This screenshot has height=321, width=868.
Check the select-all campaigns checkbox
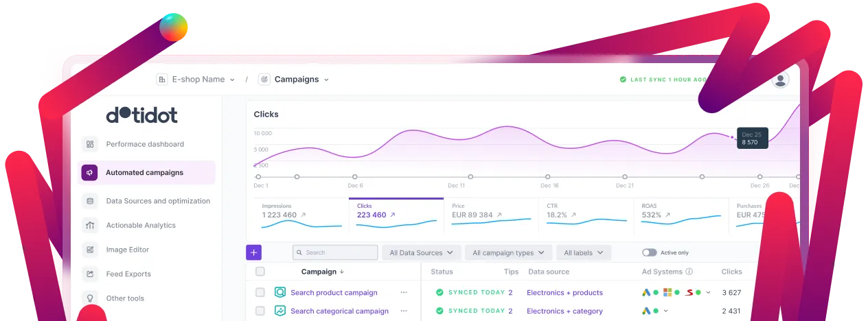[260, 272]
